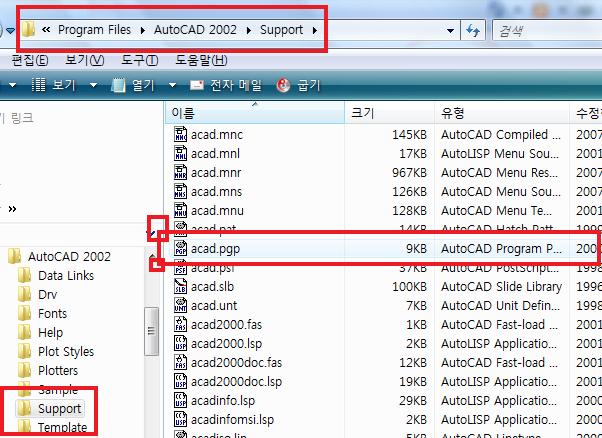This screenshot has width=602, height=438.
Task: Click the refresh arrows icon
Action: click(473, 30)
